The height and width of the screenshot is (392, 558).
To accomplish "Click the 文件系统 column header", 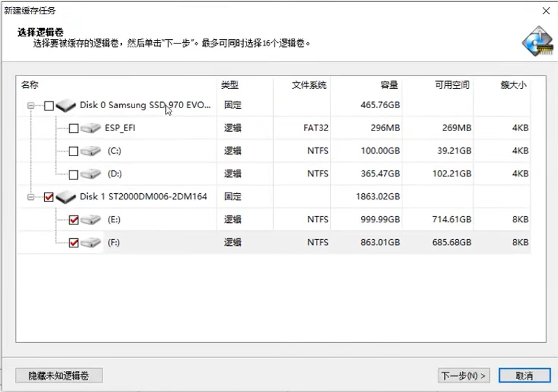I will coord(309,85).
